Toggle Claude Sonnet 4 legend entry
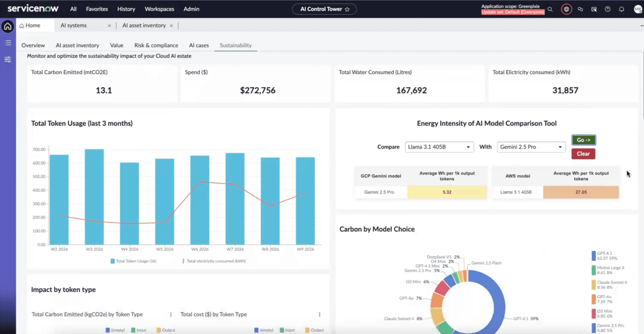Viewport: 644px width, 334px height. (x=609, y=285)
